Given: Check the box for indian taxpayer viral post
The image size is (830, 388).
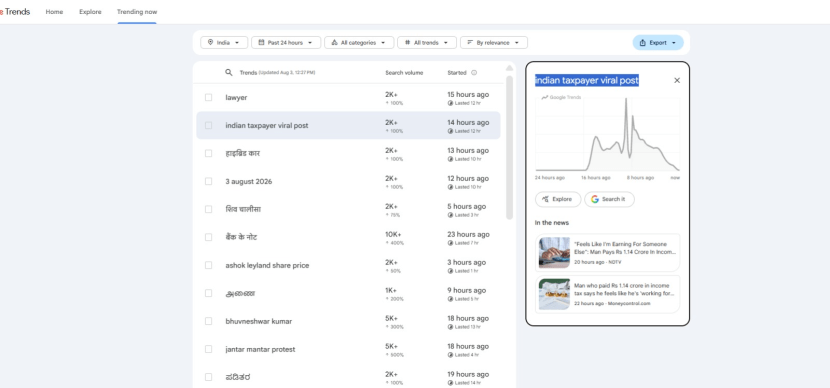Looking at the screenshot, I should click(209, 125).
